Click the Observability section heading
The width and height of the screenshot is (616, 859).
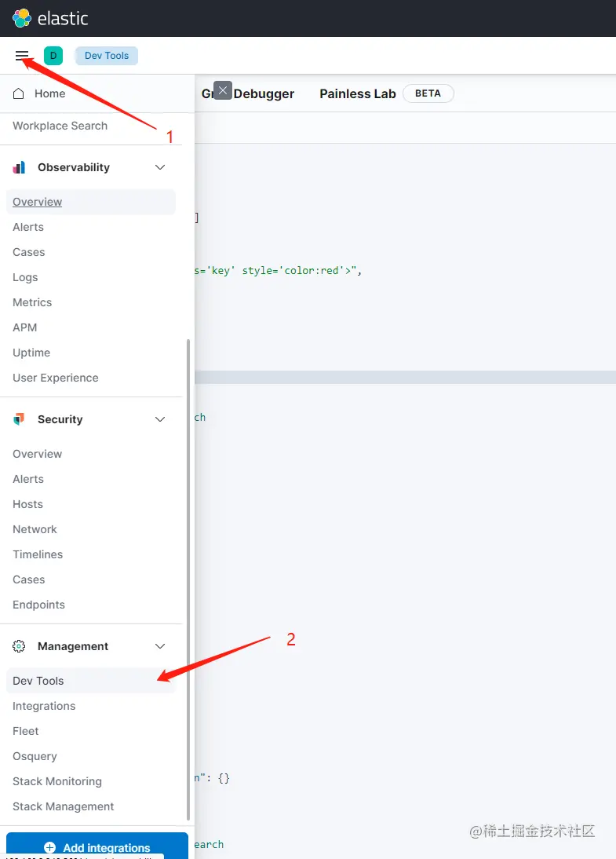(74, 167)
